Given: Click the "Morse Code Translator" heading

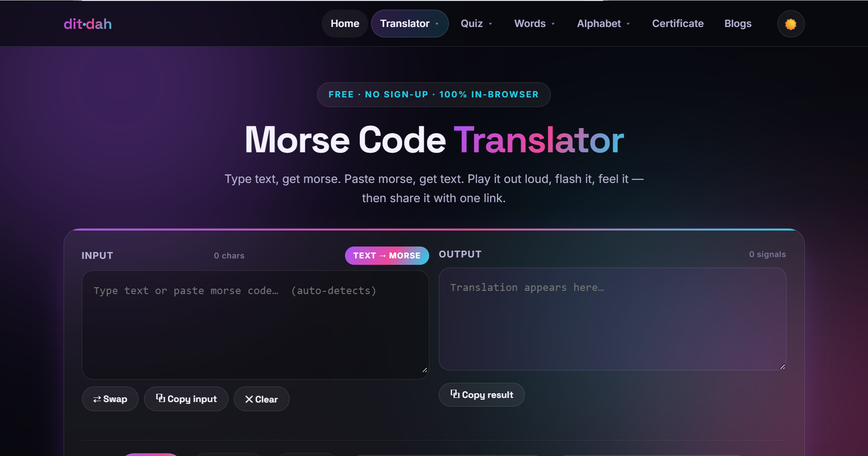Looking at the screenshot, I should 434,140.
